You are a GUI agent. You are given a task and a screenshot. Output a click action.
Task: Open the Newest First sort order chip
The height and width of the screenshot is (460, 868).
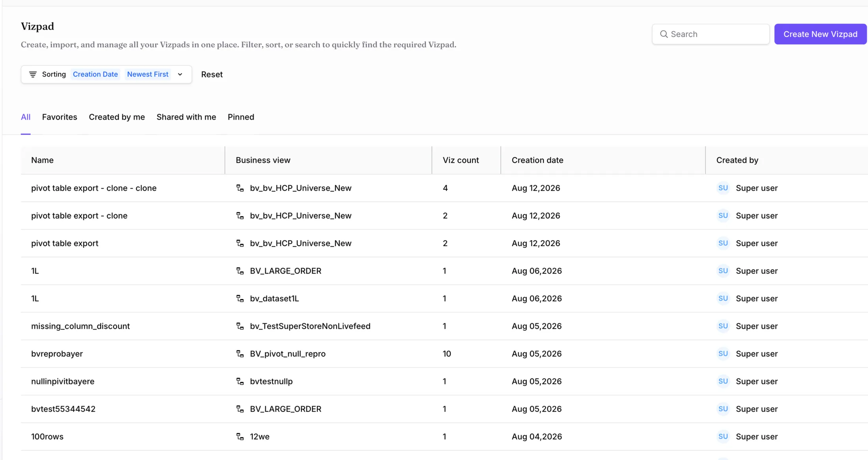click(148, 74)
